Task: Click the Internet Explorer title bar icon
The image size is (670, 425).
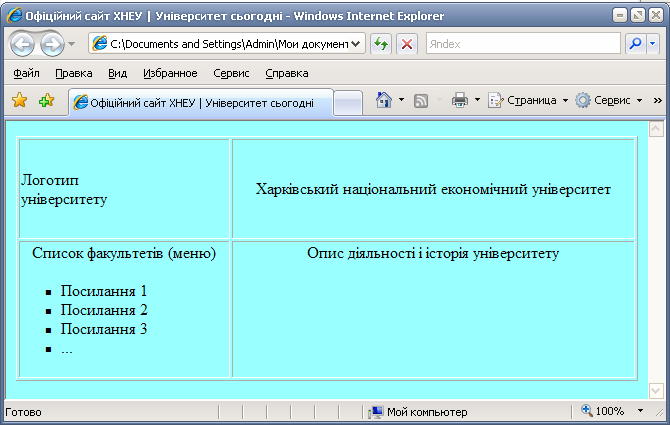Action: (x=14, y=16)
